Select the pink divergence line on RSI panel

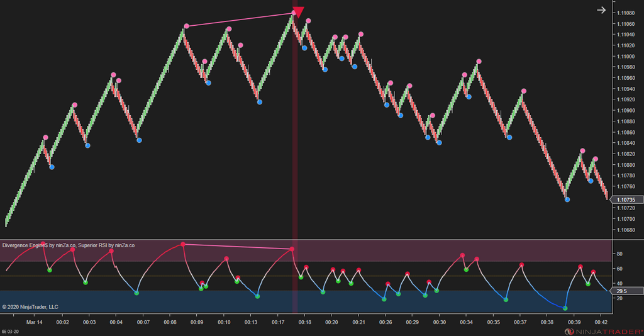coord(237,247)
